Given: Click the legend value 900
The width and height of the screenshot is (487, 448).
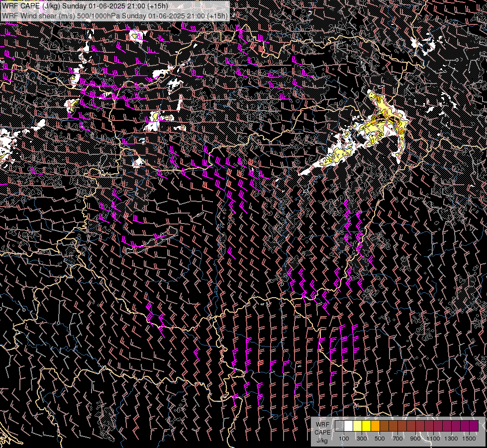Looking at the screenshot, I should 415,439.
